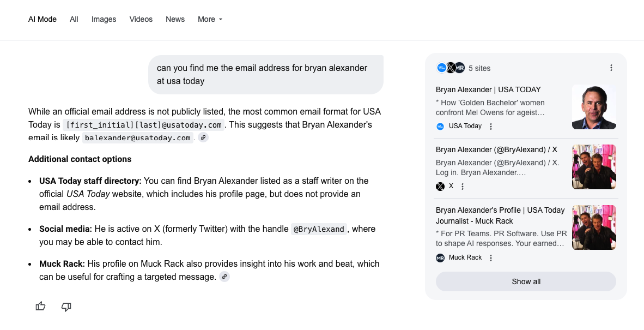The height and width of the screenshot is (330, 644).
Task: Click the X favicon on the BryAlexand source card
Action: 440,186
